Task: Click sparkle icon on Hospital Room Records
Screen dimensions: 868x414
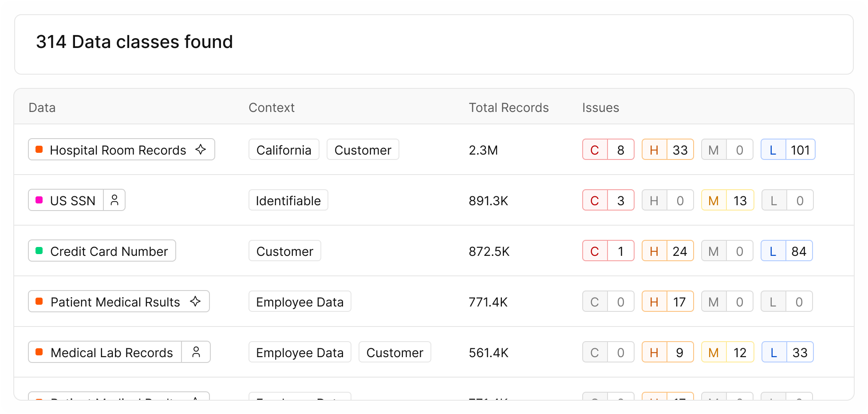Action: tap(201, 149)
